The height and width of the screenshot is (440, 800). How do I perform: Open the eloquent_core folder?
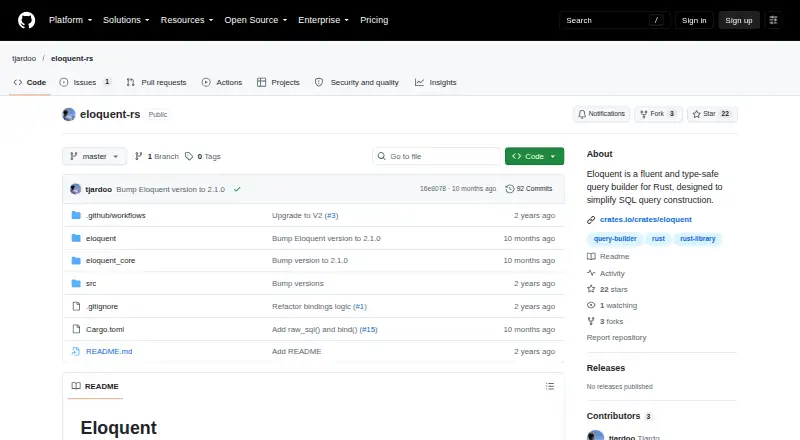[x=110, y=260]
